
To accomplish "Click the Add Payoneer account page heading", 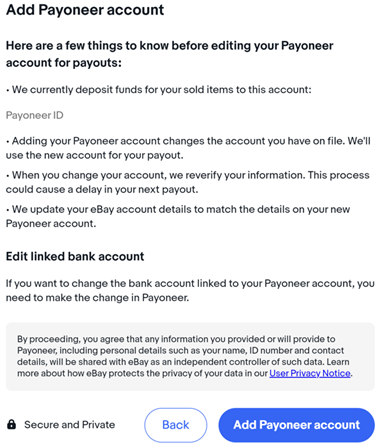I will click(x=85, y=10).
